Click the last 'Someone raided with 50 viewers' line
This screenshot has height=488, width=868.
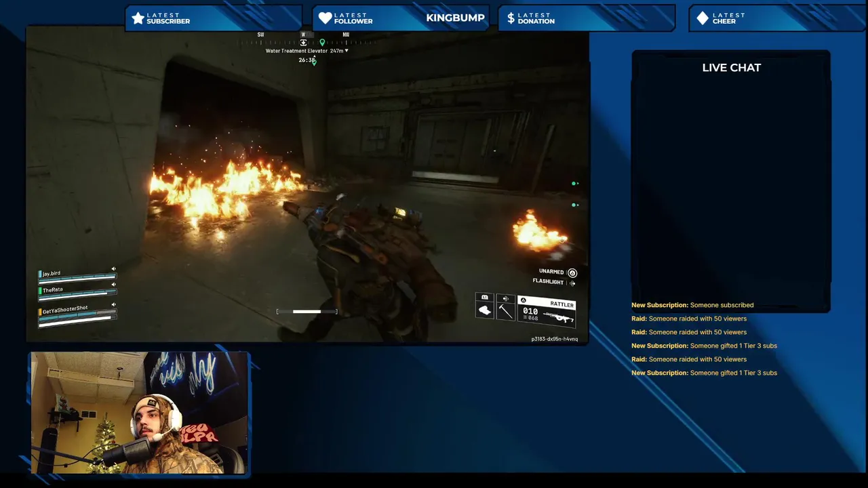[689, 359]
